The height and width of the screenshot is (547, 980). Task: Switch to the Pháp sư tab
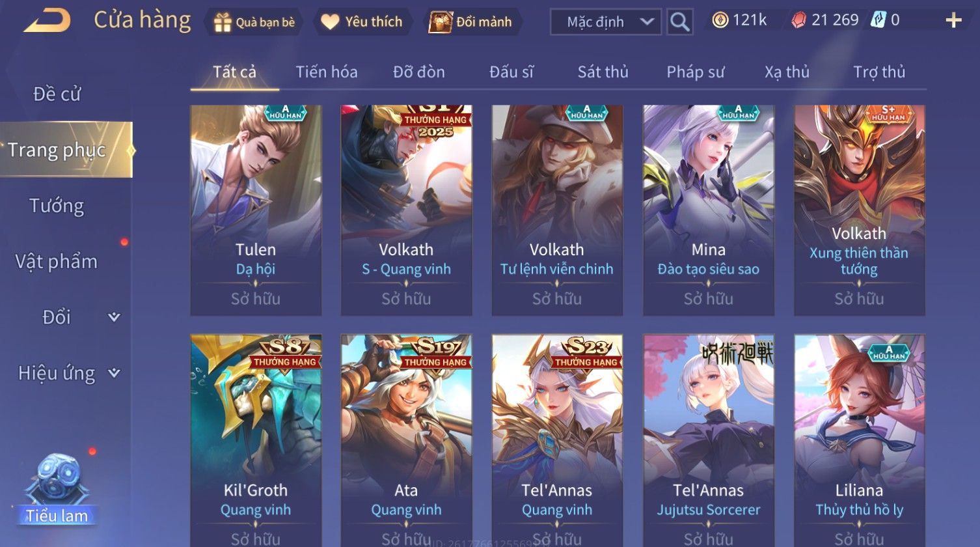[695, 72]
